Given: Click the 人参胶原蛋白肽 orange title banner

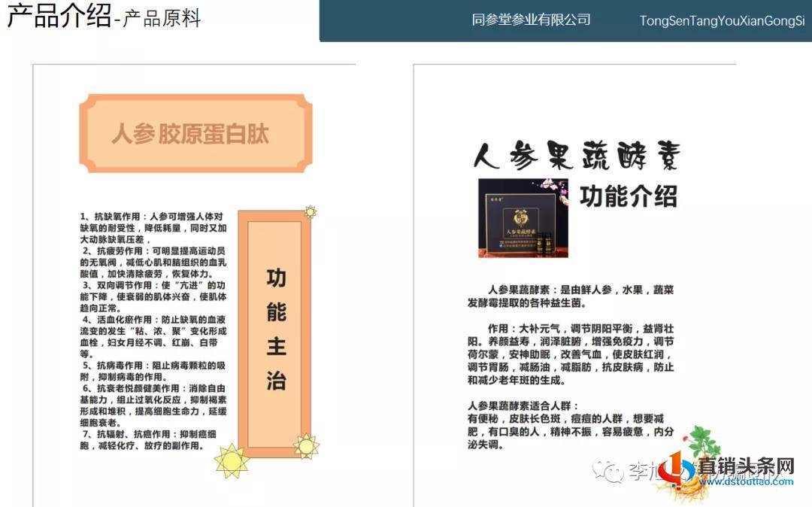Looking at the screenshot, I should pyautogui.click(x=195, y=133).
